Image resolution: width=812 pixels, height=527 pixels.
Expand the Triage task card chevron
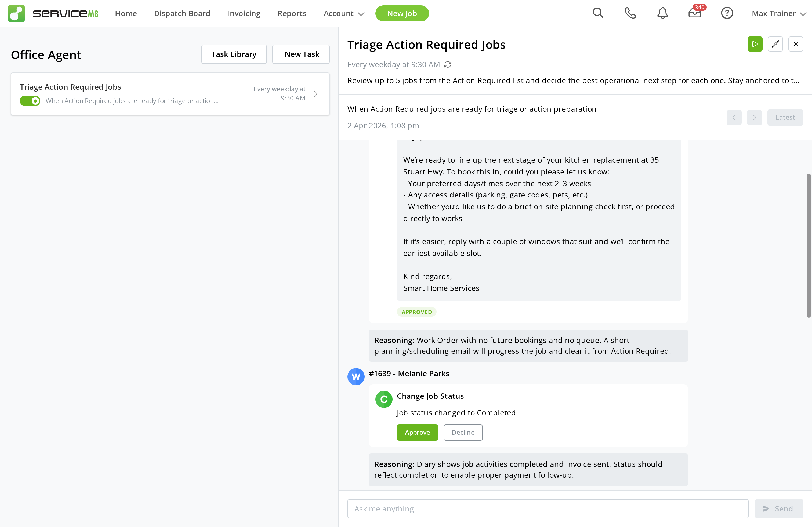[315, 94]
